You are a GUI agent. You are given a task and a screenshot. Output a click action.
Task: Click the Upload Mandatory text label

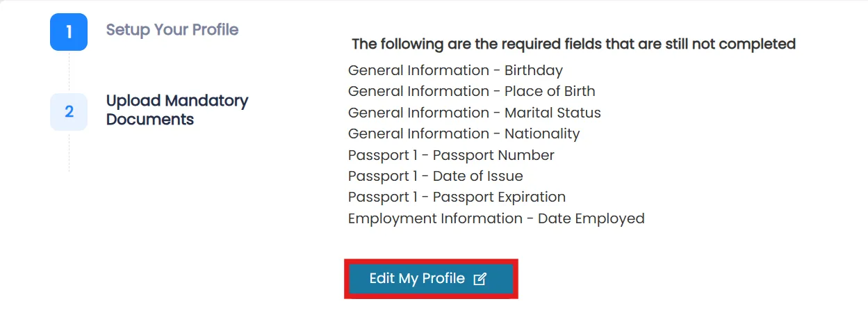coord(177,101)
